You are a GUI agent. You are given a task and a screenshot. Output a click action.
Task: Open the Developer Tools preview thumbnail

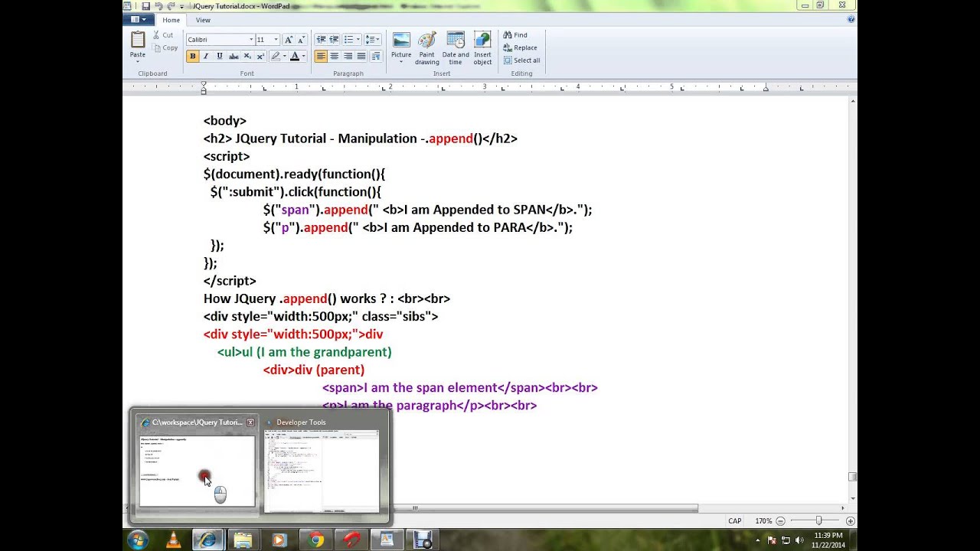tap(321, 471)
